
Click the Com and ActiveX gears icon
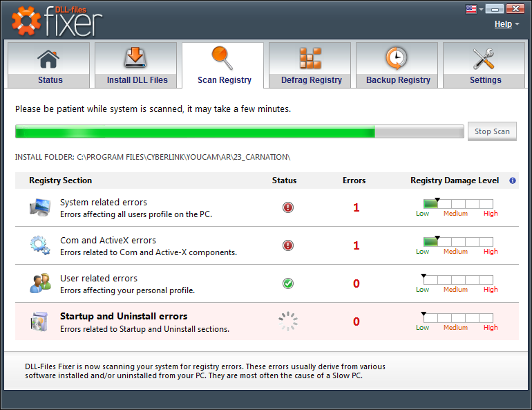(40, 245)
